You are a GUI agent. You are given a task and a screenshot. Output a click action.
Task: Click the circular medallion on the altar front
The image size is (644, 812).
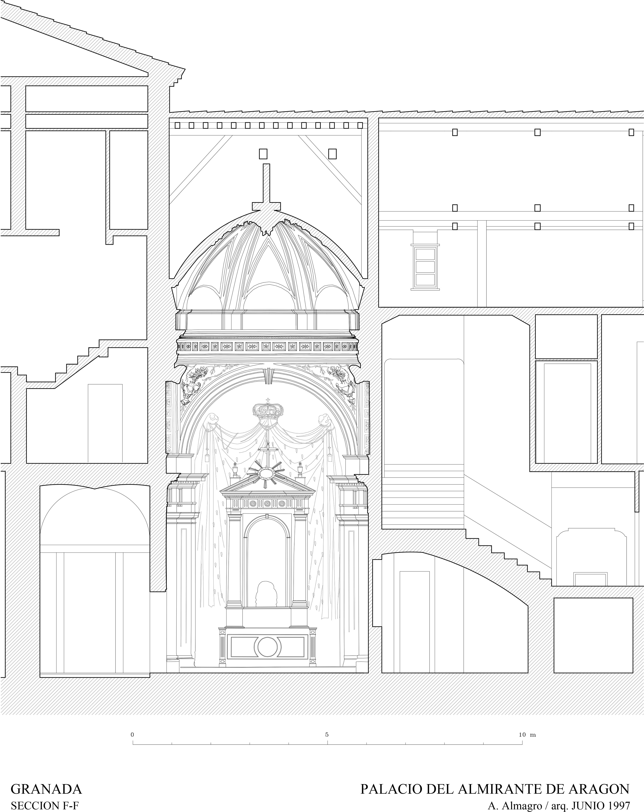268,647
